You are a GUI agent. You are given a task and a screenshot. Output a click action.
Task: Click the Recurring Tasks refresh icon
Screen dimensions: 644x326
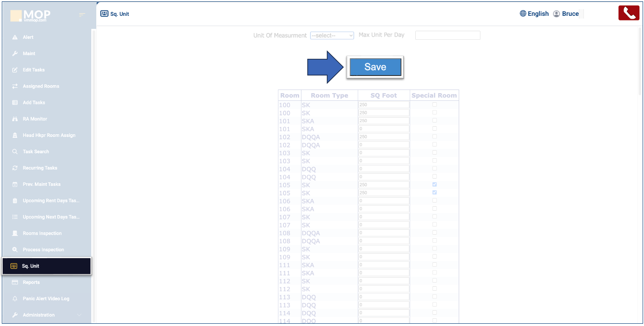pos(15,168)
